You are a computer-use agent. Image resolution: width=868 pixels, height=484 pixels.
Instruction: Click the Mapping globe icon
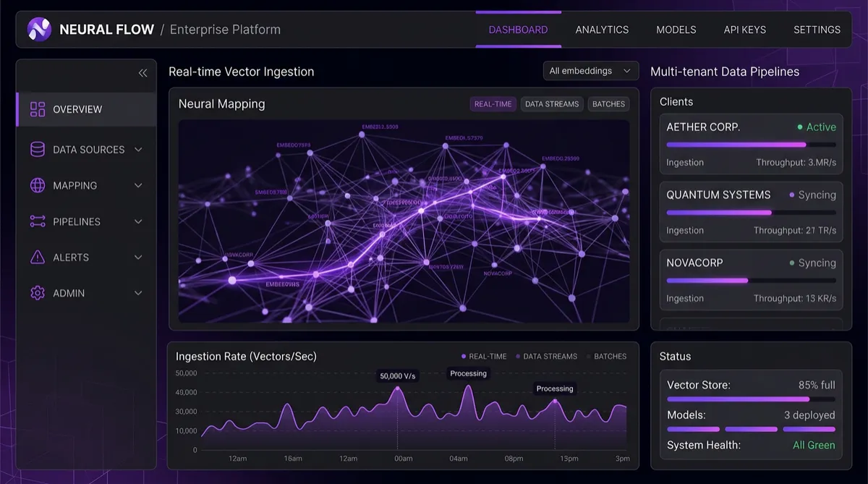[x=38, y=185]
